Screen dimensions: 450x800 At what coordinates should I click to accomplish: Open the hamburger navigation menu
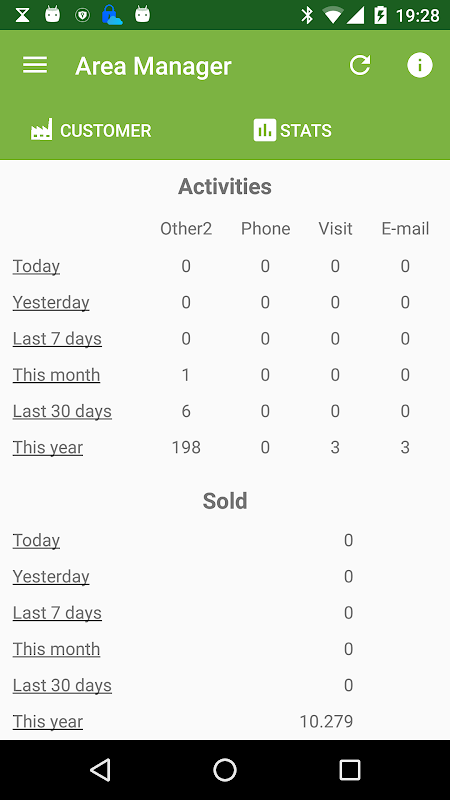pyautogui.click(x=35, y=65)
